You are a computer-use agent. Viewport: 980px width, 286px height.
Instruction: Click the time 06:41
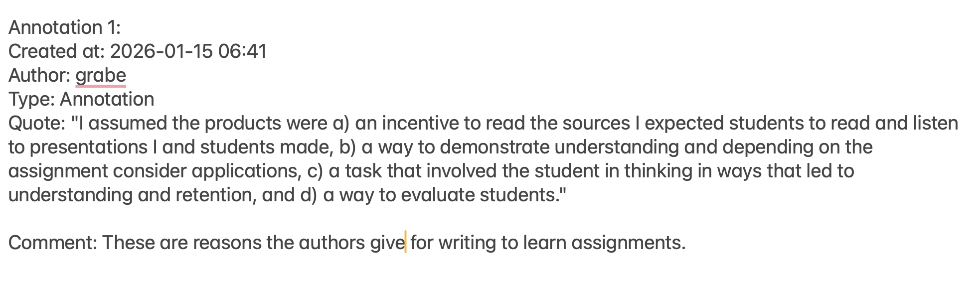pos(242,51)
